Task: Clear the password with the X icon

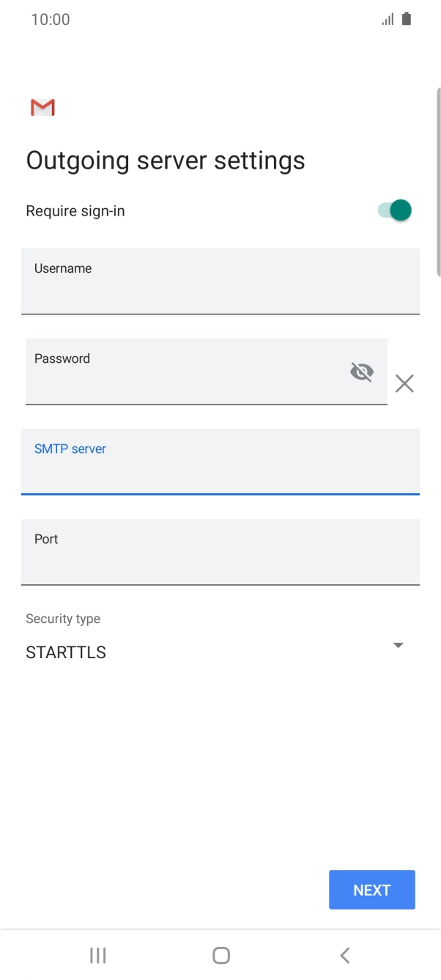Action: click(404, 383)
